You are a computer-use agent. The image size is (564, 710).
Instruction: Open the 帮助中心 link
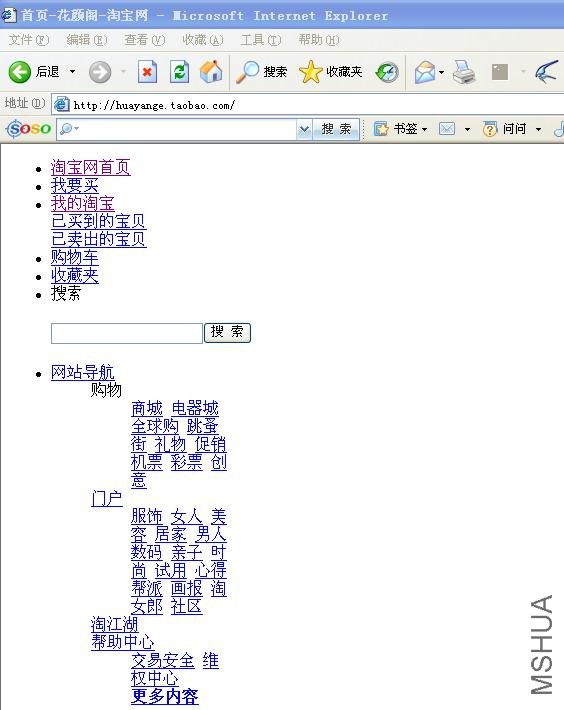123,642
